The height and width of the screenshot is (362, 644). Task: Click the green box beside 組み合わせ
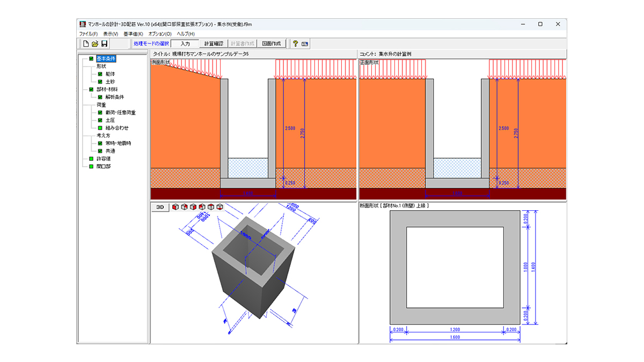[x=100, y=128]
